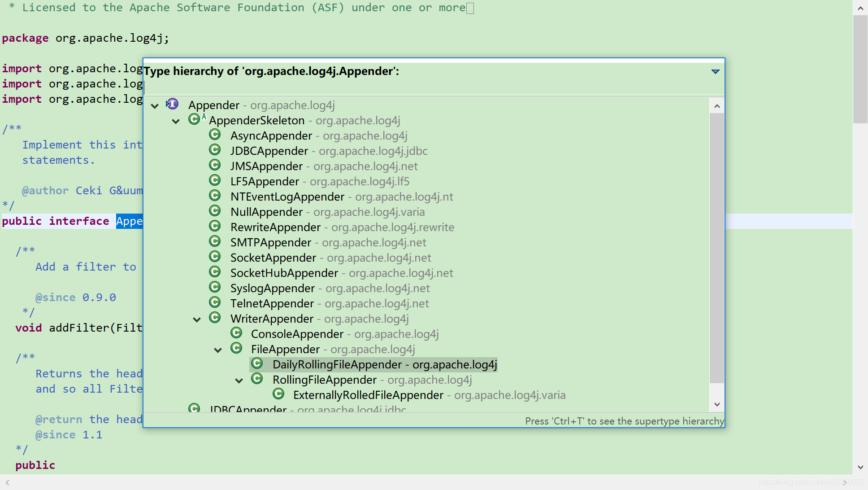Select AsyncAppender in the hierarchy
This screenshot has height=490, width=868.
(x=319, y=136)
